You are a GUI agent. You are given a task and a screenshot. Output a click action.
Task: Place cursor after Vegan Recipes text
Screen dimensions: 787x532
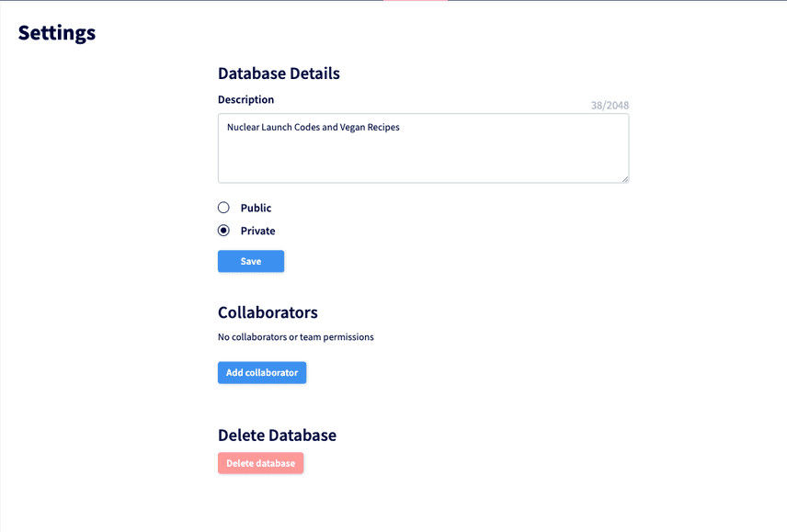tap(401, 128)
